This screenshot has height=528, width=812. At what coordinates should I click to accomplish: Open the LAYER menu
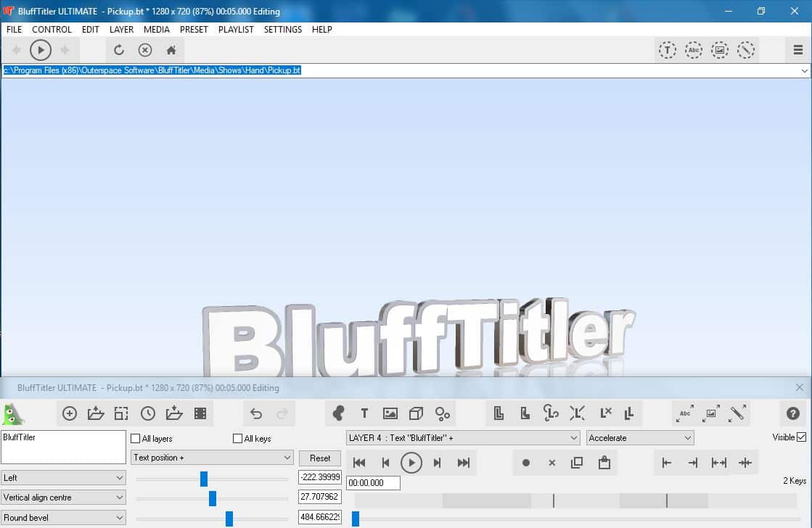tap(121, 30)
